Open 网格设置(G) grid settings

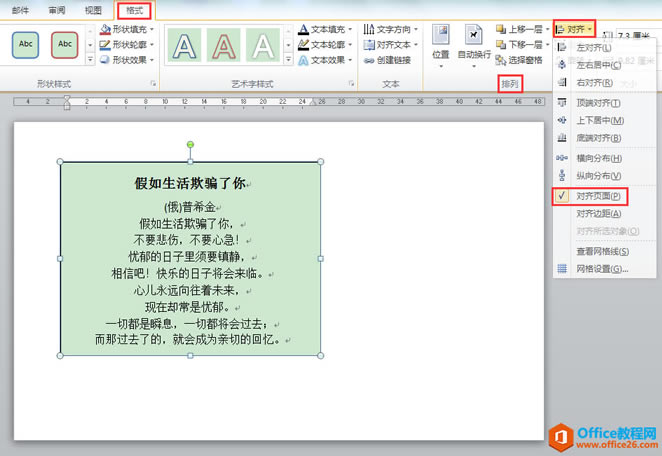(x=605, y=269)
